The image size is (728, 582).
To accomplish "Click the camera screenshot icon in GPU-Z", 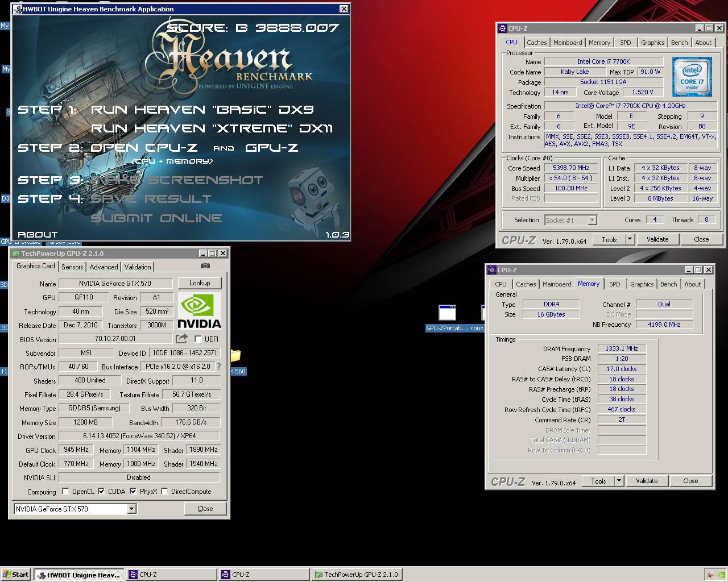I will [205, 266].
